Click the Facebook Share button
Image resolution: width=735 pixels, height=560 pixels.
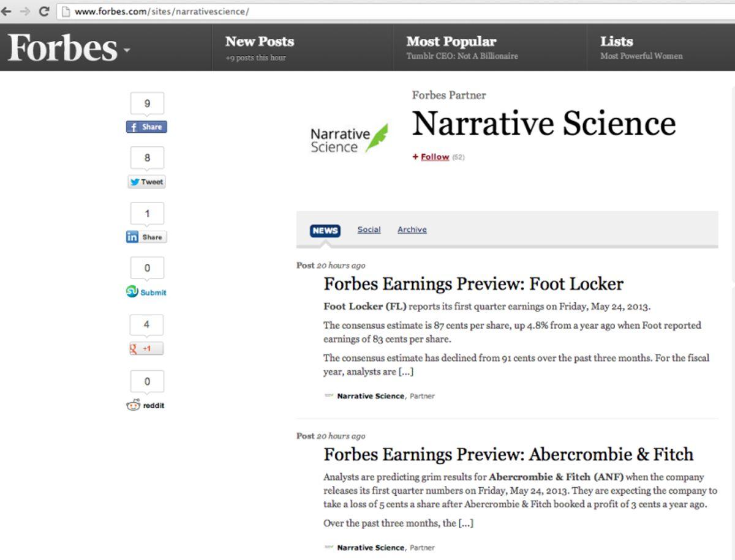click(x=146, y=127)
